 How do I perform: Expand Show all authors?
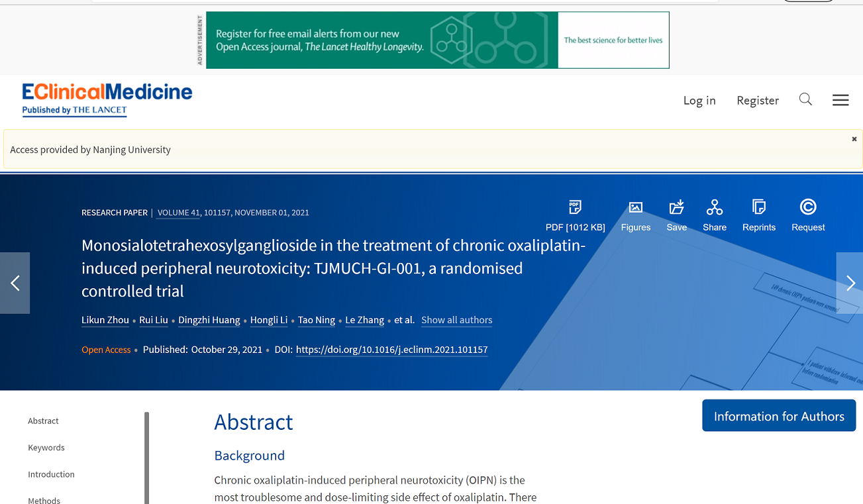(457, 320)
